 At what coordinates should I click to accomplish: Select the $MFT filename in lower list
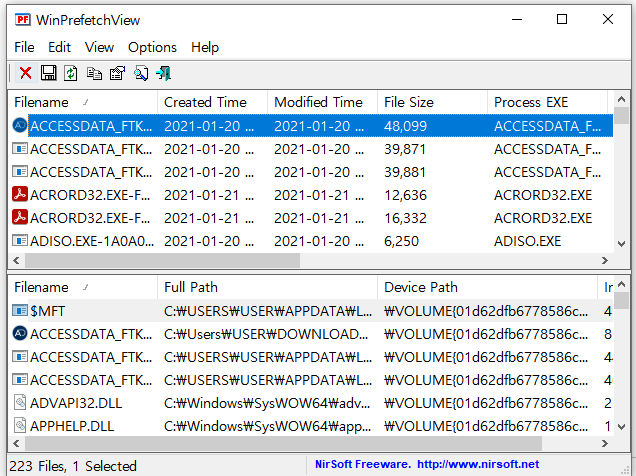click(47, 311)
